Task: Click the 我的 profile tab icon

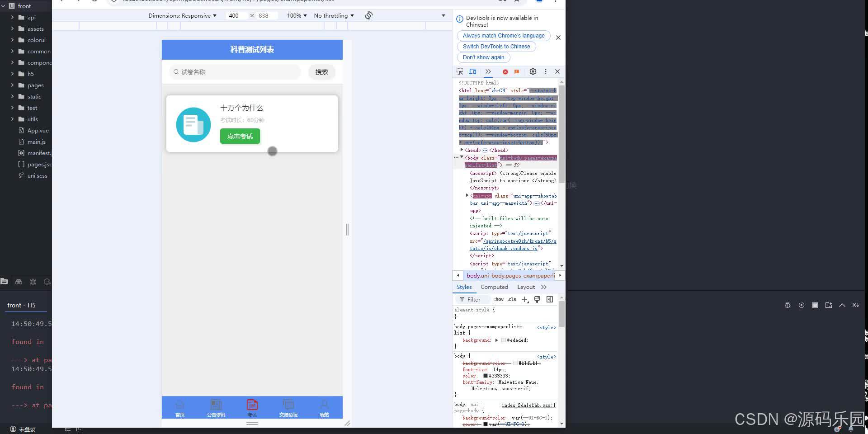Action: coord(324,404)
